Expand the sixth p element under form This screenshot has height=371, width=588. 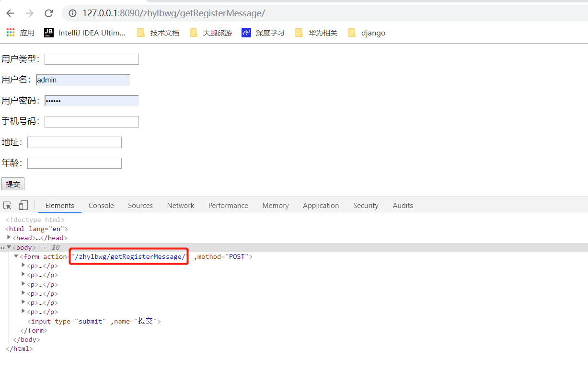point(23,312)
